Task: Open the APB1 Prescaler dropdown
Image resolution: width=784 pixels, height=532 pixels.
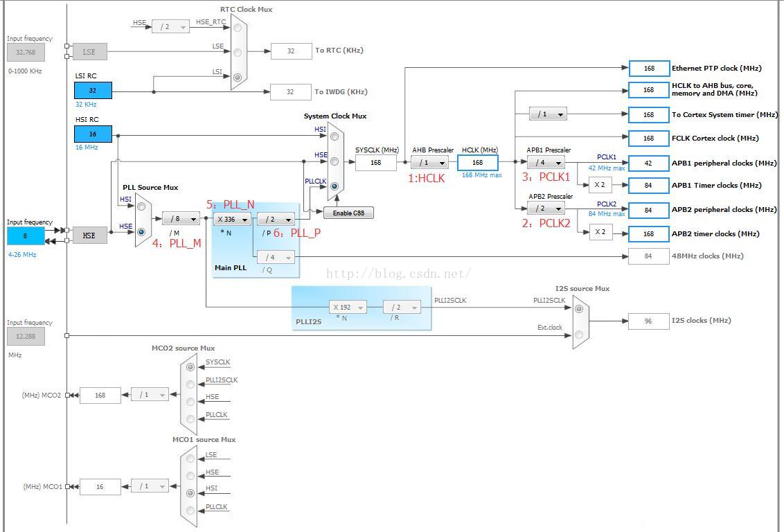Action: (546, 163)
